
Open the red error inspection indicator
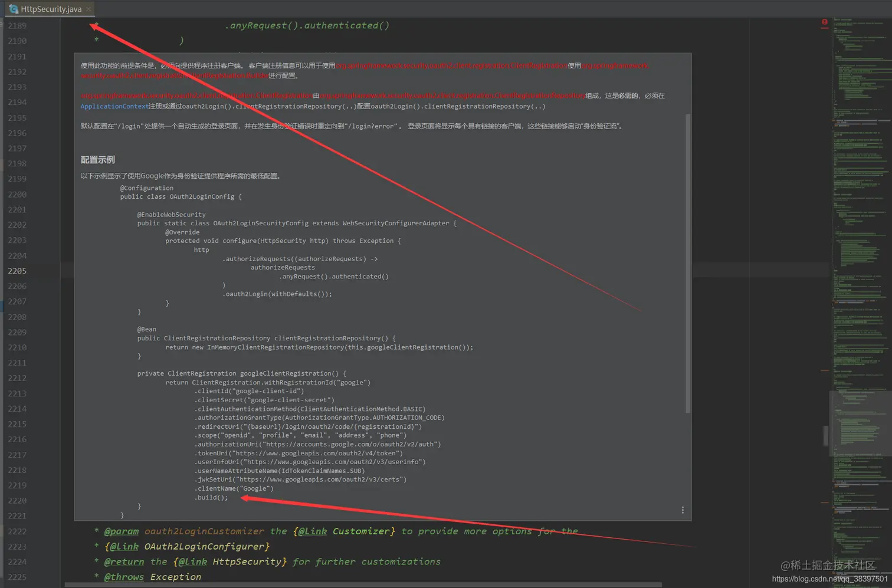pyautogui.click(x=824, y=22)
